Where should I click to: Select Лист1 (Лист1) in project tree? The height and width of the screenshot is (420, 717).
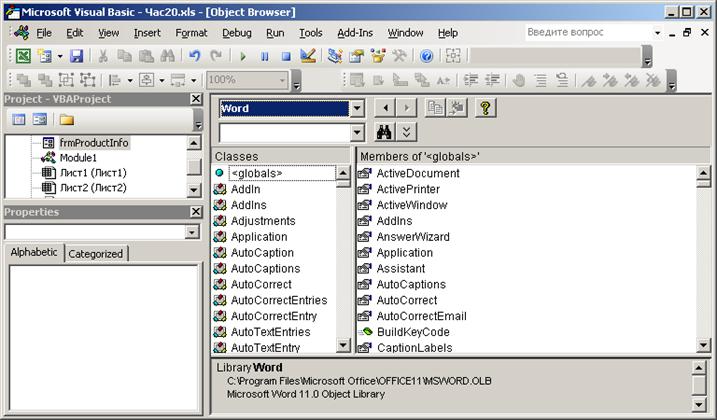(93, 173)
